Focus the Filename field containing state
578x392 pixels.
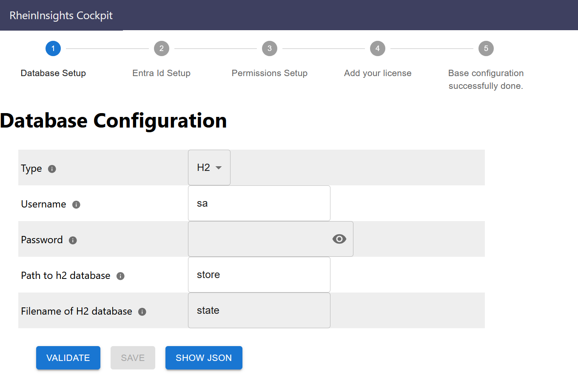tap(259, 310)
